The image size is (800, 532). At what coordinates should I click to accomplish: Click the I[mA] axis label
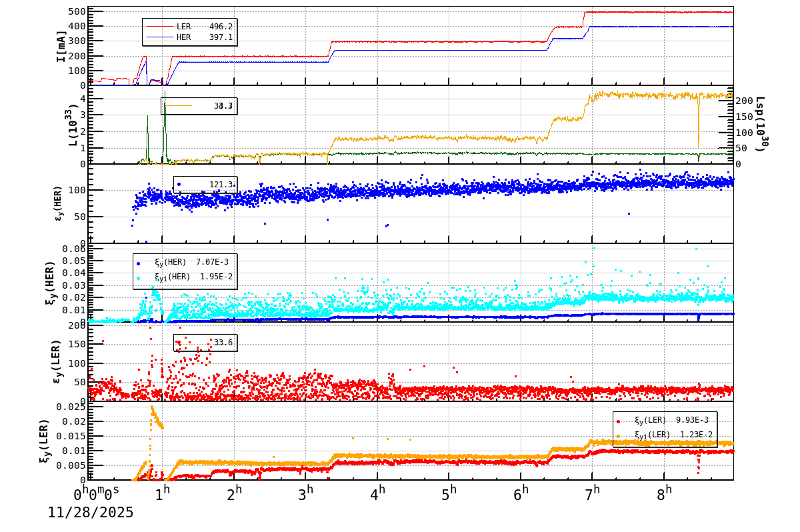click(x=61, y=45)
